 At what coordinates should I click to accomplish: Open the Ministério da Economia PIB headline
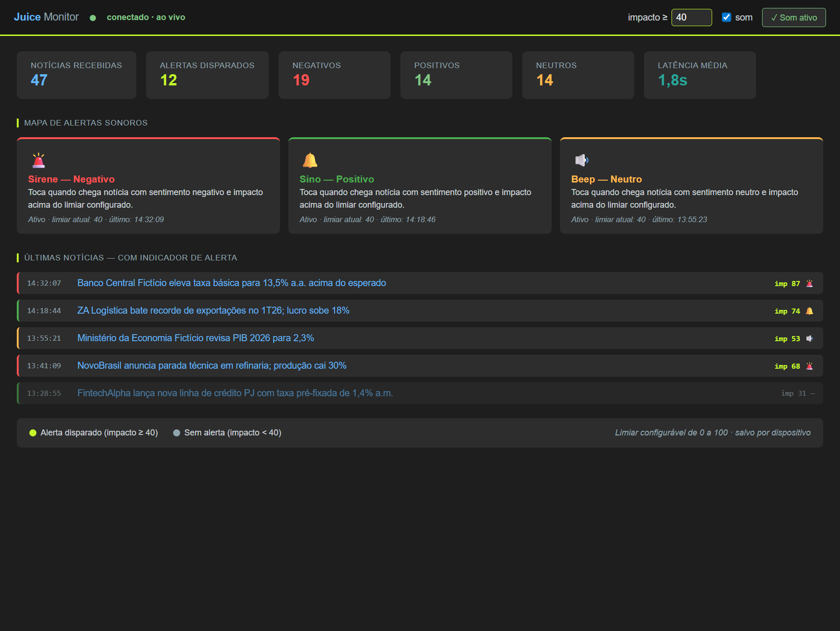click(196, 338)
